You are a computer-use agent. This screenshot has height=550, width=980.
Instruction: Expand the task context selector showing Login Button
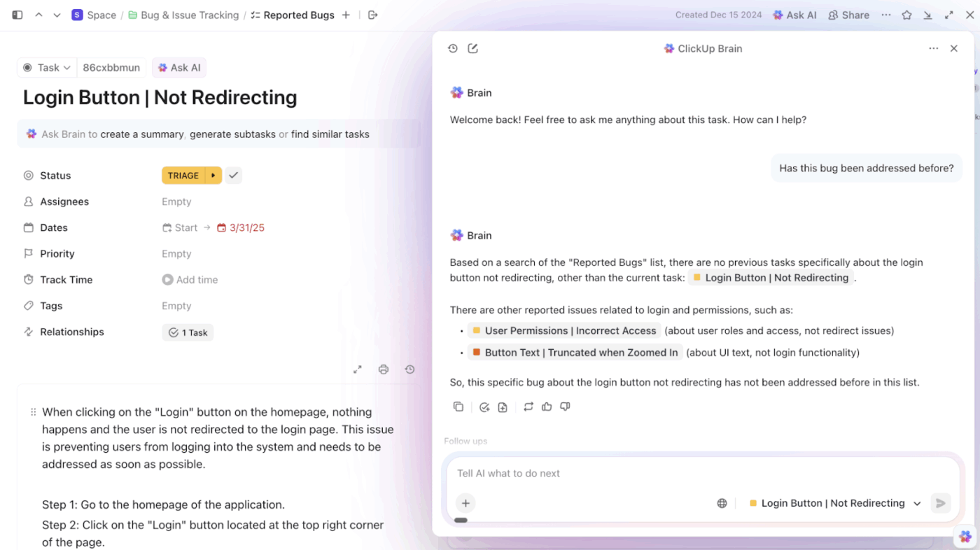(x=917, y=502)
